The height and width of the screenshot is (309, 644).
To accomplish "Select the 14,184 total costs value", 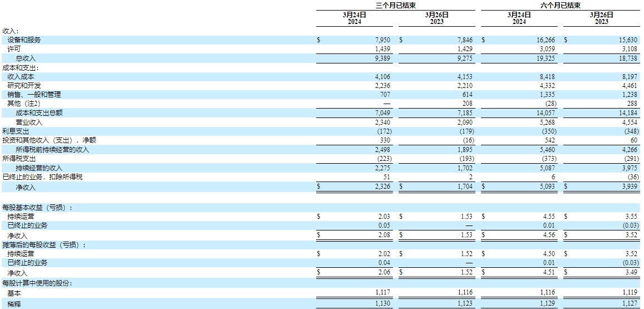I will 628,112.
